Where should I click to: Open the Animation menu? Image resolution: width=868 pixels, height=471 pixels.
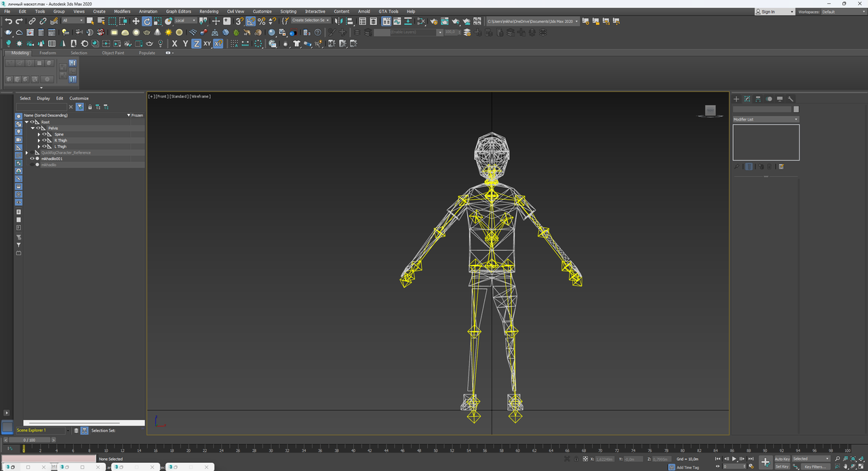tap(148, 12)
